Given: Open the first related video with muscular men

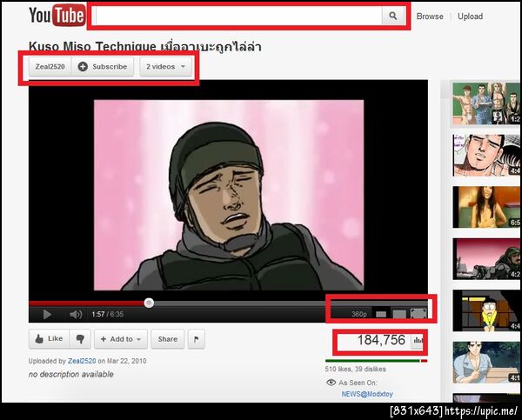Looking at the screenshot, I should tap(486, 103).
